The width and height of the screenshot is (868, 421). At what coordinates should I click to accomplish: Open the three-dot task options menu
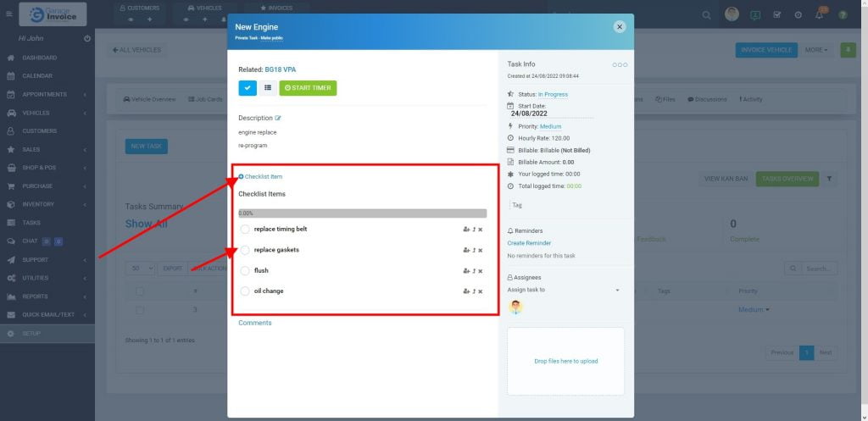pos(620,64)
